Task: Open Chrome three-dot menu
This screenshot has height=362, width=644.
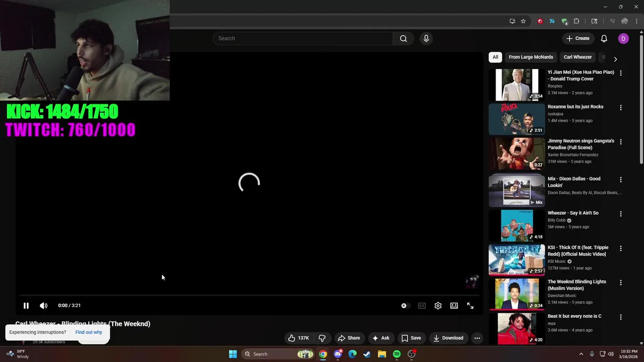Action: 636,21
